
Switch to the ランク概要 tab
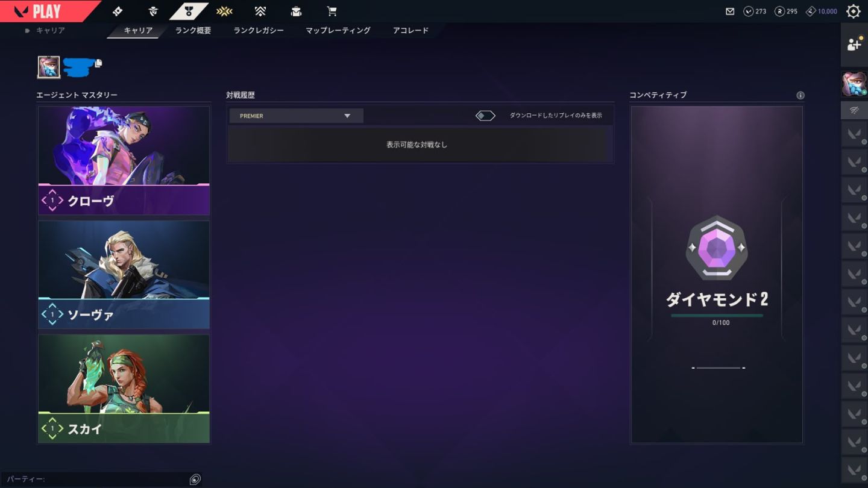point(193,30)
